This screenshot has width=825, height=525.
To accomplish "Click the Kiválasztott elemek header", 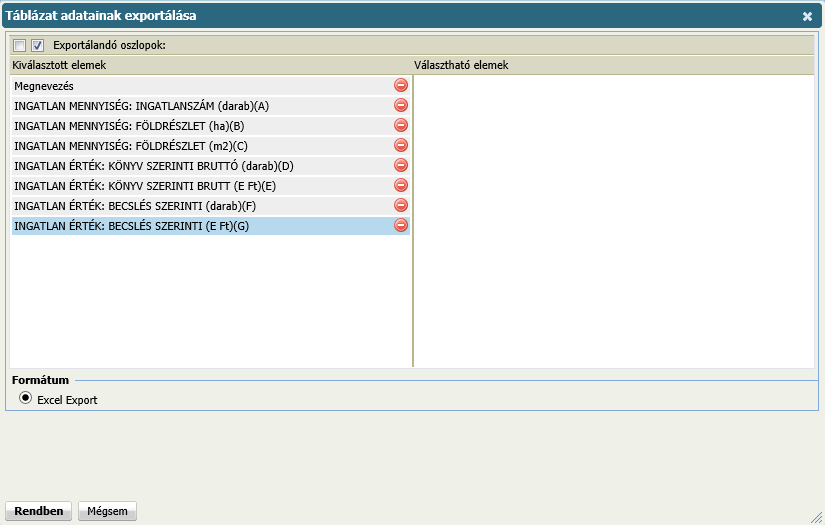I will point(59,65).
